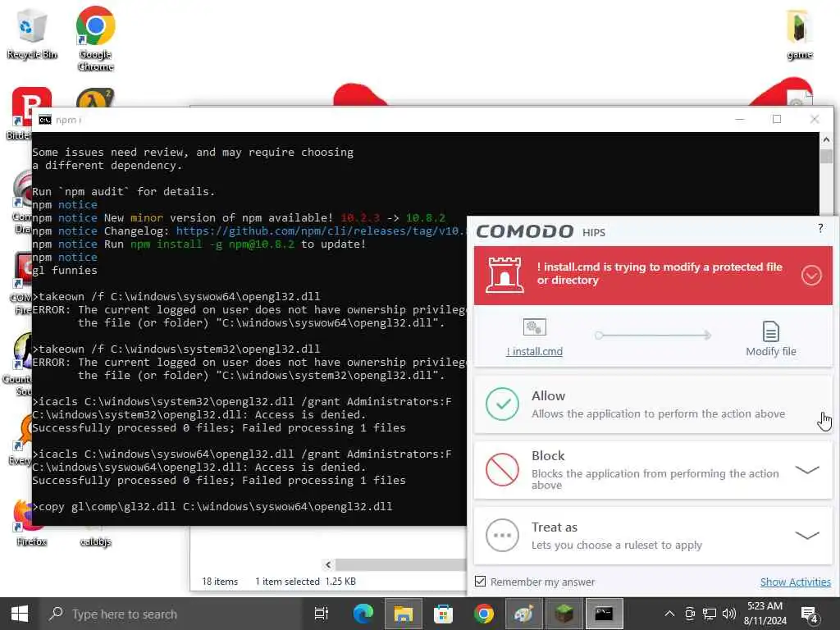The image size is (840, 630).
Task: Click the '1 item selected 1.25 KB' status
Action: coord(305,582)
